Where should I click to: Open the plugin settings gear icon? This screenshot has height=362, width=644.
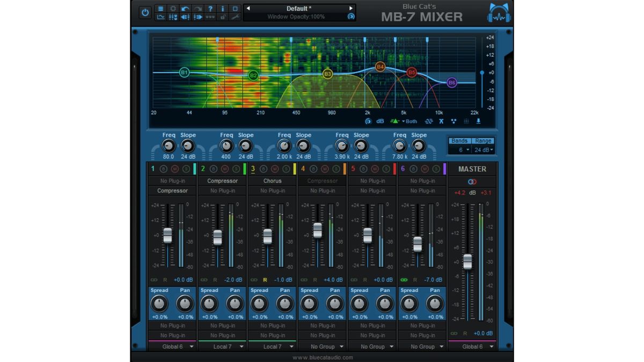(173, 9)
